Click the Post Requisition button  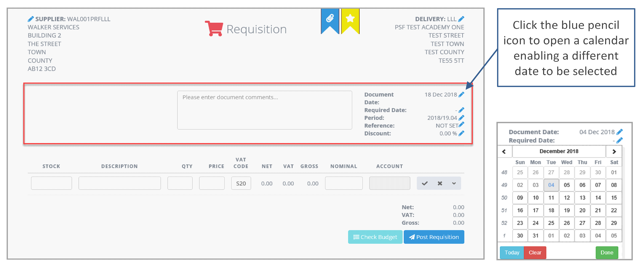pos(434,237)
